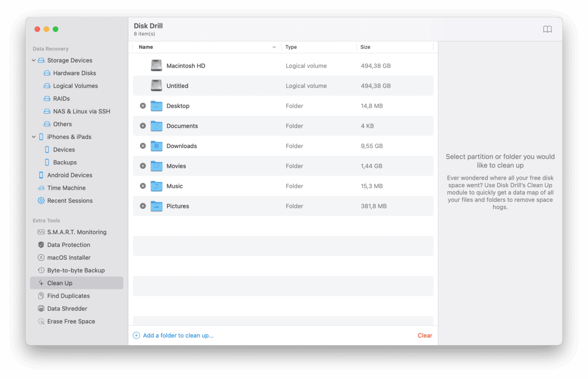Click the macOS Installer icon
The image size is (588, 379).
point(41,258)
